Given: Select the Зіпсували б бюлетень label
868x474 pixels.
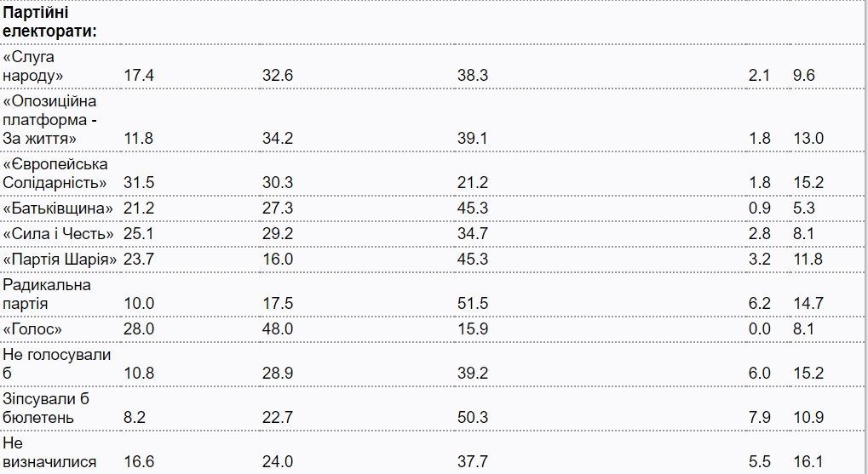Looking at the screenshot, I should [x=46, y=408].
